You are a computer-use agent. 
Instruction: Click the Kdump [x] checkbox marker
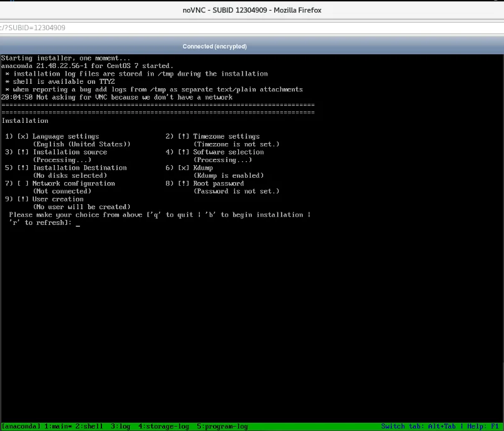(x=183, y=168)
